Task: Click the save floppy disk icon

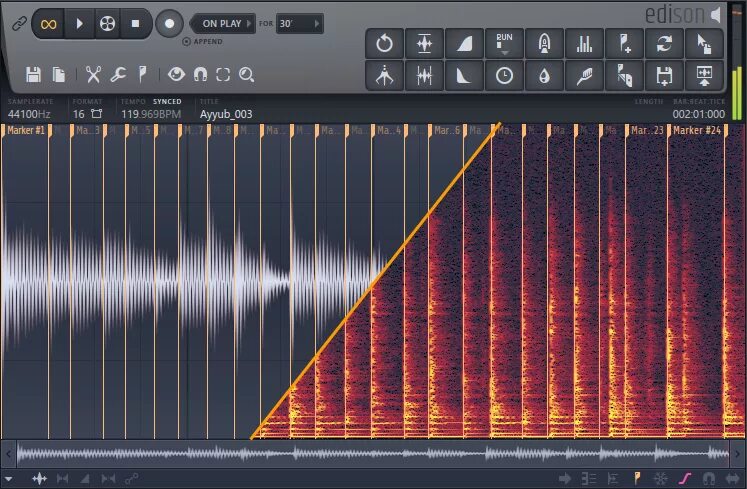Action: [33, 75]
